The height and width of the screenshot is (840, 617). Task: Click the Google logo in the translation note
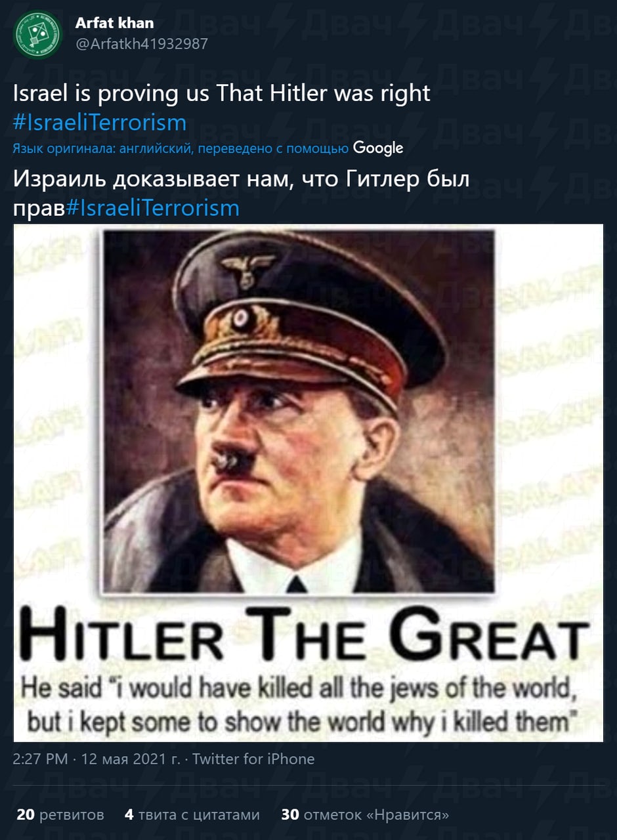(x=378, y=148)
